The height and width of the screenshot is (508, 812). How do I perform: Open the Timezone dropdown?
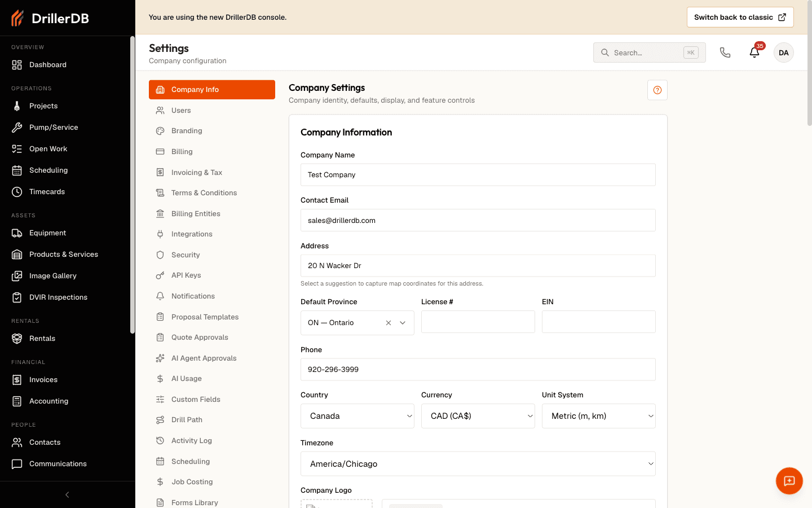coord(478,464)
